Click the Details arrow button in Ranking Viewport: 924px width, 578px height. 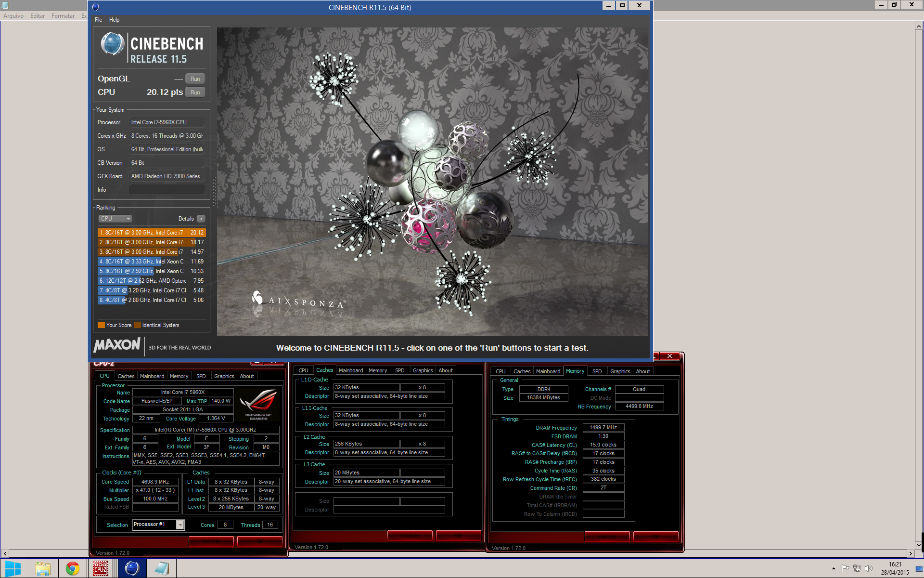pyautogui.click(x=201, y=219)
